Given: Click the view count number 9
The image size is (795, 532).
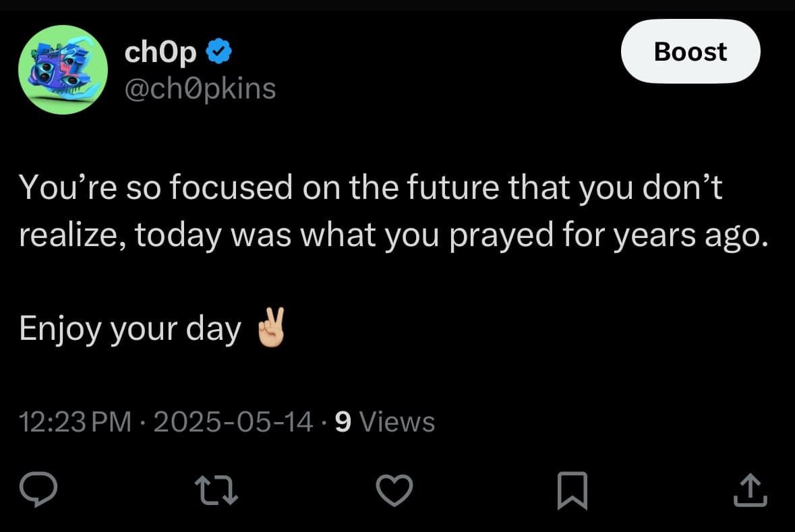Looking at the screenshot, I should [x=343, y=422].
